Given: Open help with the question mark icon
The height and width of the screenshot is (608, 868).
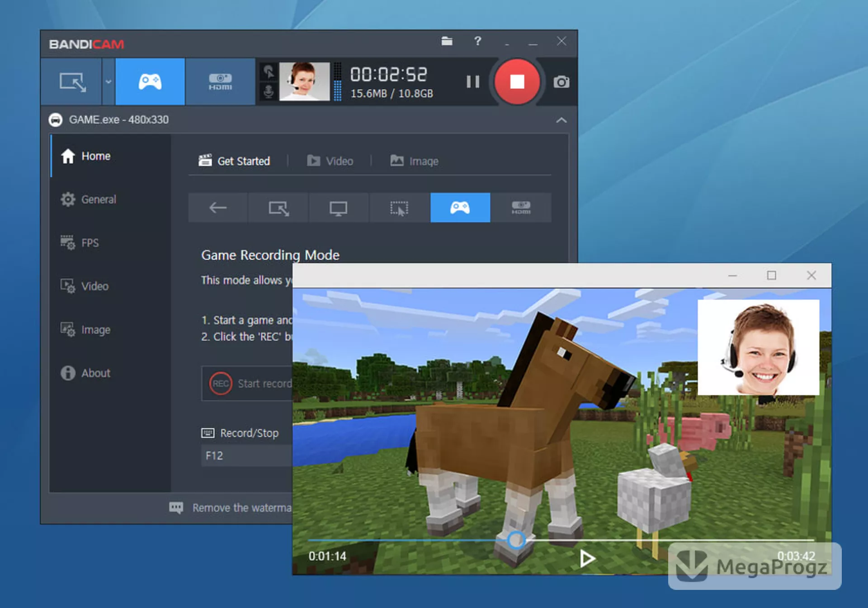Looking at the screenshot, I should 477,41.
